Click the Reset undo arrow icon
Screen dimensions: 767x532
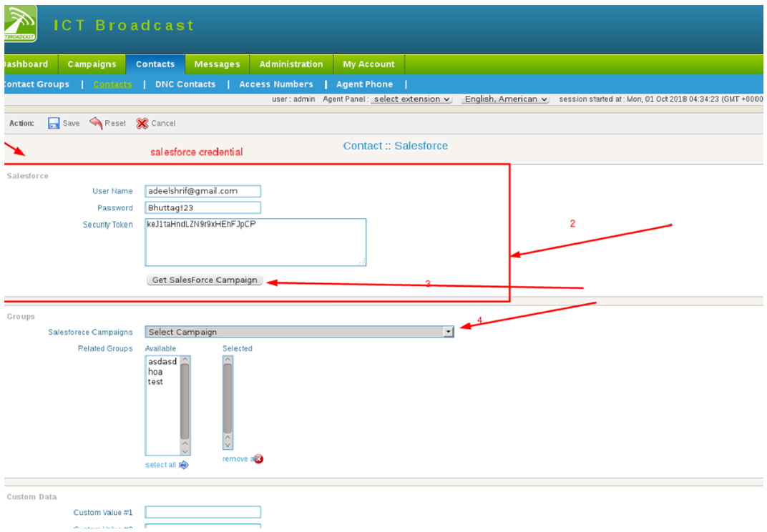[x=96, y=123]
